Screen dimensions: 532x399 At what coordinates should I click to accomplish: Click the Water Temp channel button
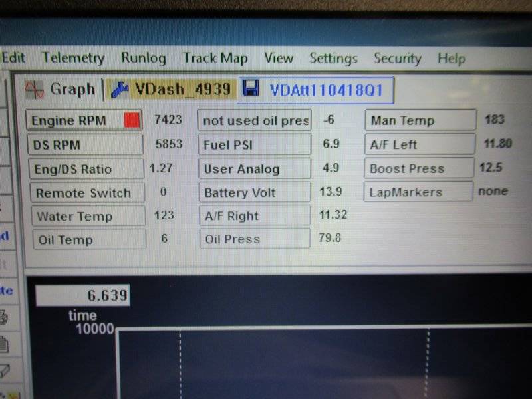[88, 216]
